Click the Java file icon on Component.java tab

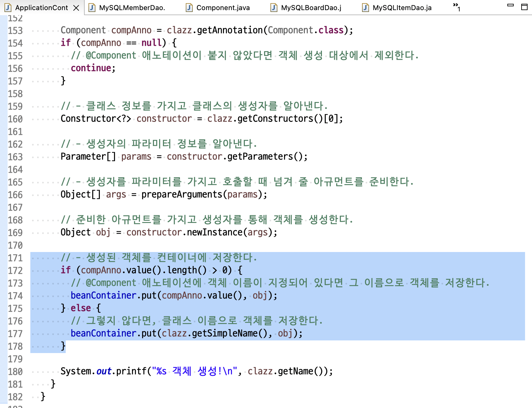pos(189,8)
